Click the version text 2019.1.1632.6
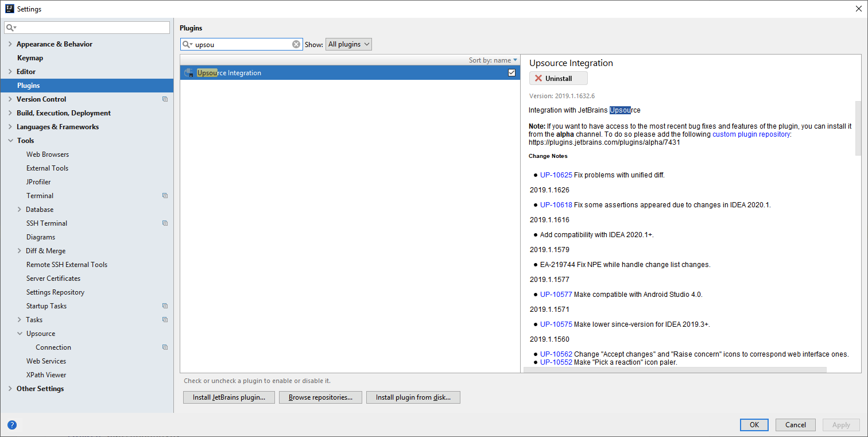This screenshot has height=437, width=868. tap(562, 96)
